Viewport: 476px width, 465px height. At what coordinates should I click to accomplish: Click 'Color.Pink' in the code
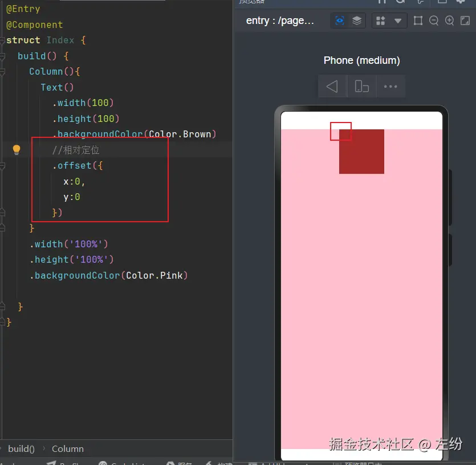[x=154, y=275]
